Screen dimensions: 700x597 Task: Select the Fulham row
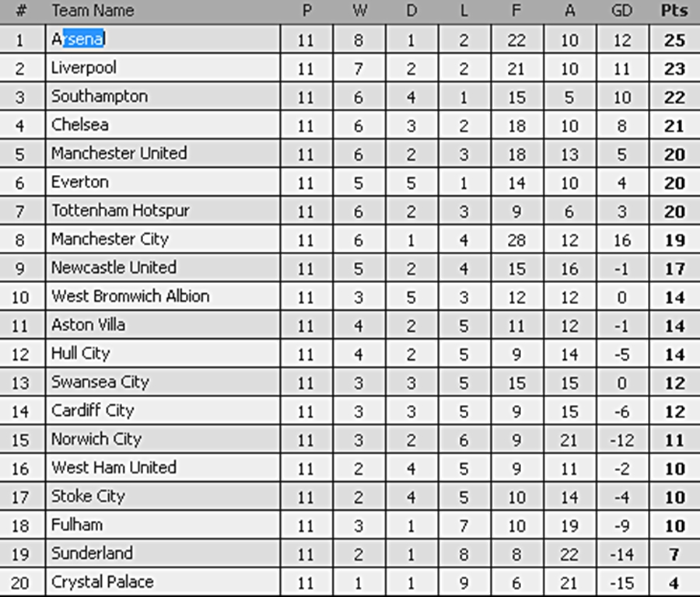click(x=350, y=525)
